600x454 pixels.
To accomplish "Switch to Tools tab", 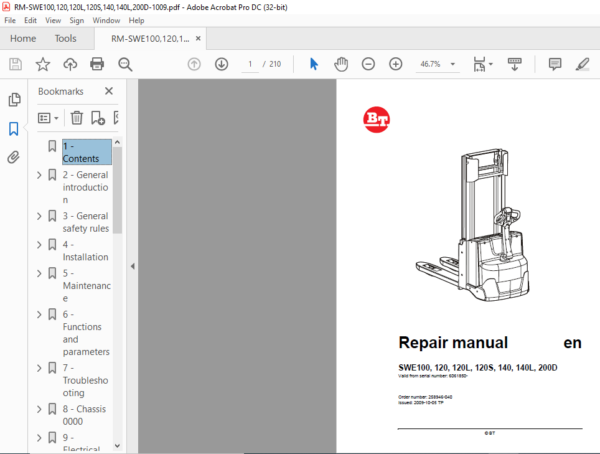I will click(x=65, y=38).
